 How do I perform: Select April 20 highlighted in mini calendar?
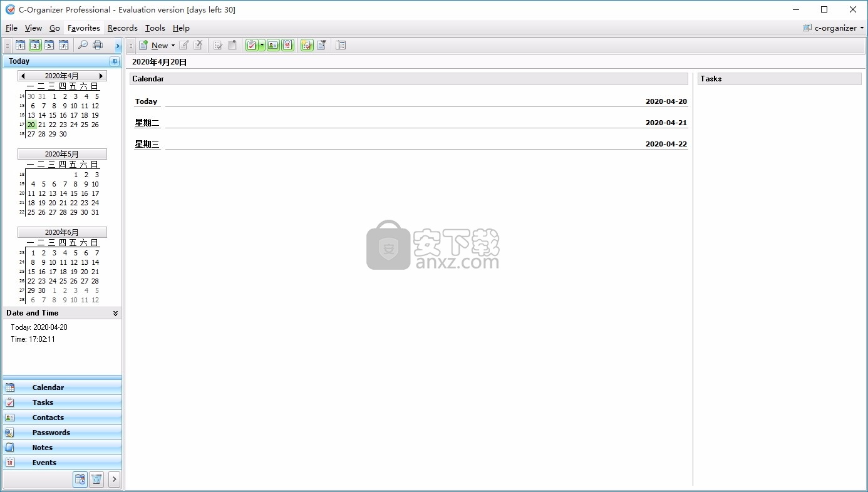[x=31, y=125]
